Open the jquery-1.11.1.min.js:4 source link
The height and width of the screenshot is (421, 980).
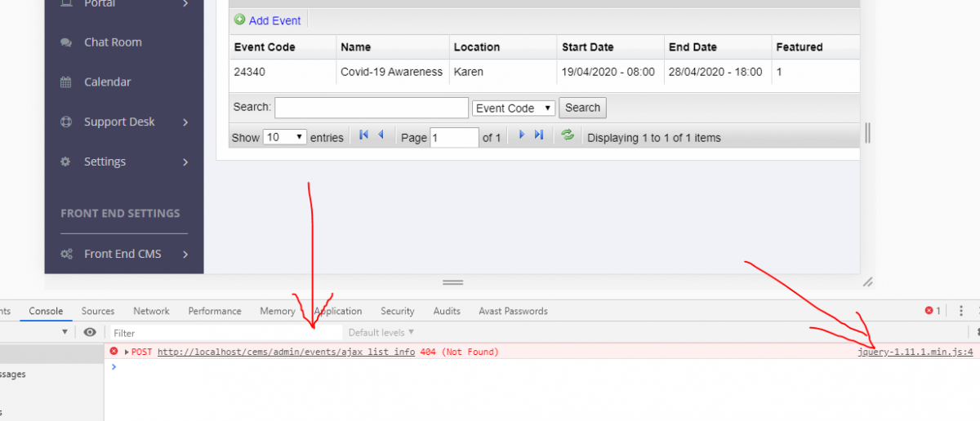point(915,352)
